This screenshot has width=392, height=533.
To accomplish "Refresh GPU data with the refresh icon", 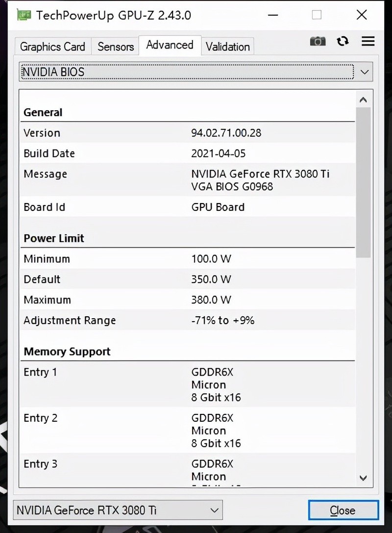I will pos(343,41).
